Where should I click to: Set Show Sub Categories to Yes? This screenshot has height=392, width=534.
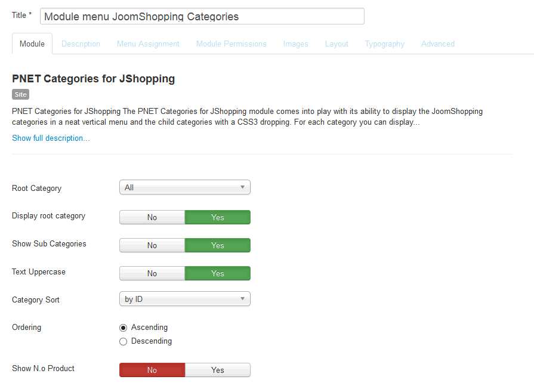click(x=218, y=245)
